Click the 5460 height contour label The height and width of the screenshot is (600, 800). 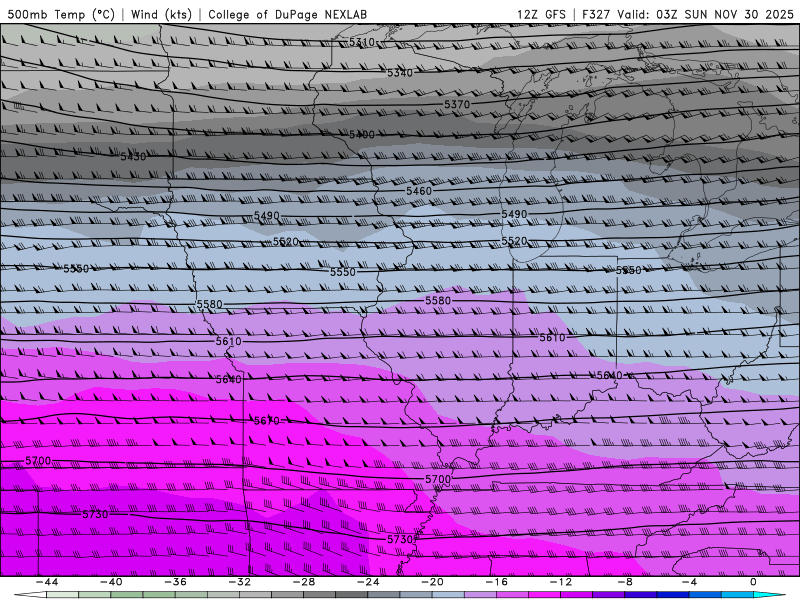click(x=419, y=191)
